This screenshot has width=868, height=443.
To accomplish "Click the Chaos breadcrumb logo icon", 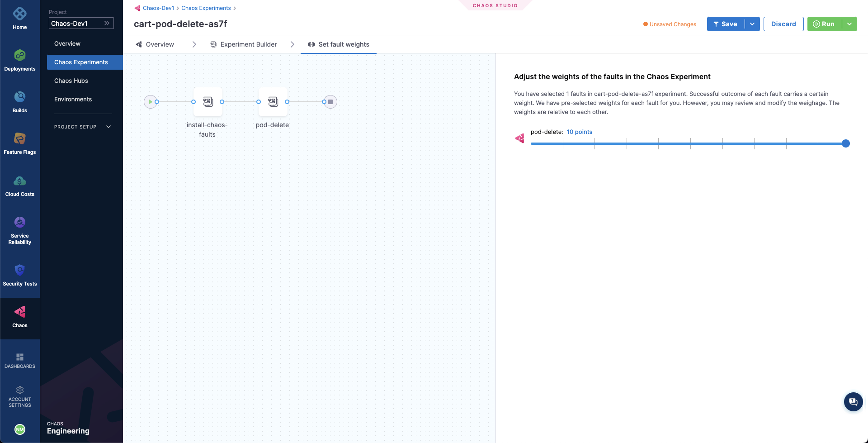I will coord(137,8).
